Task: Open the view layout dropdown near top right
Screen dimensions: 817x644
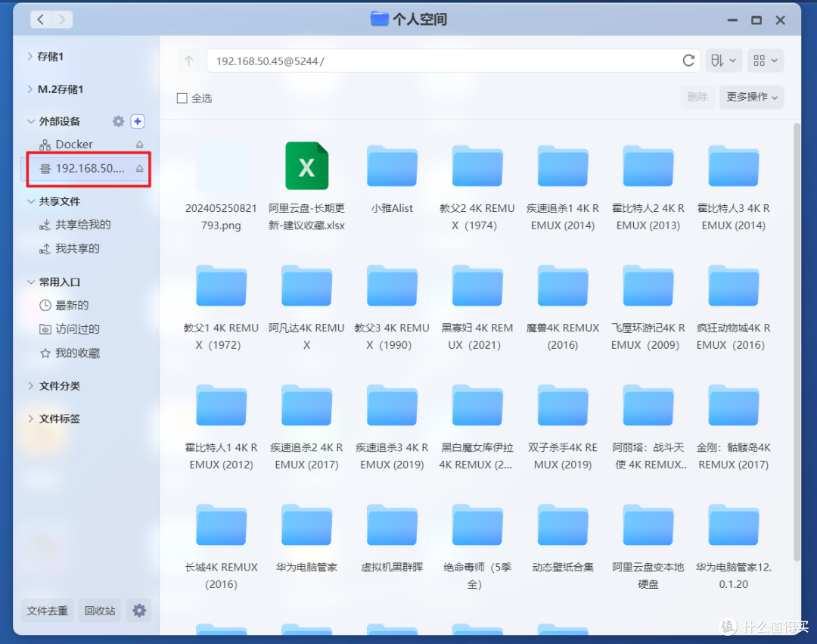Action: [766, 61]
